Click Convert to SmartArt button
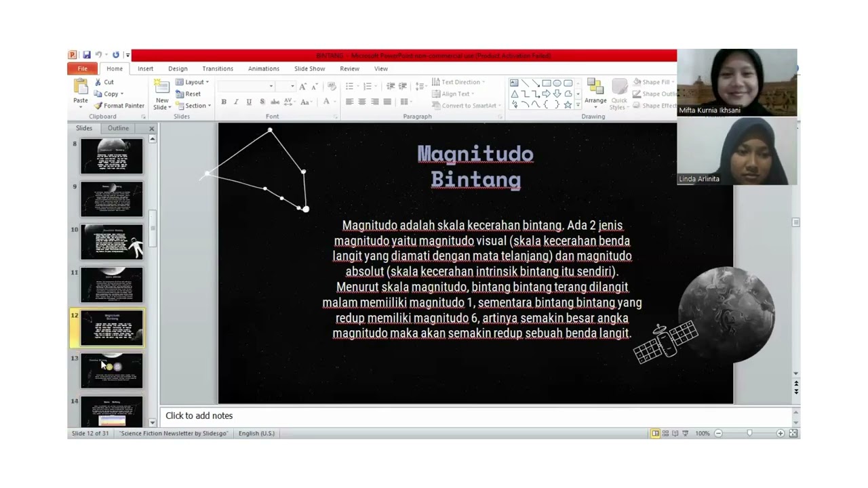 pos(466,106)
